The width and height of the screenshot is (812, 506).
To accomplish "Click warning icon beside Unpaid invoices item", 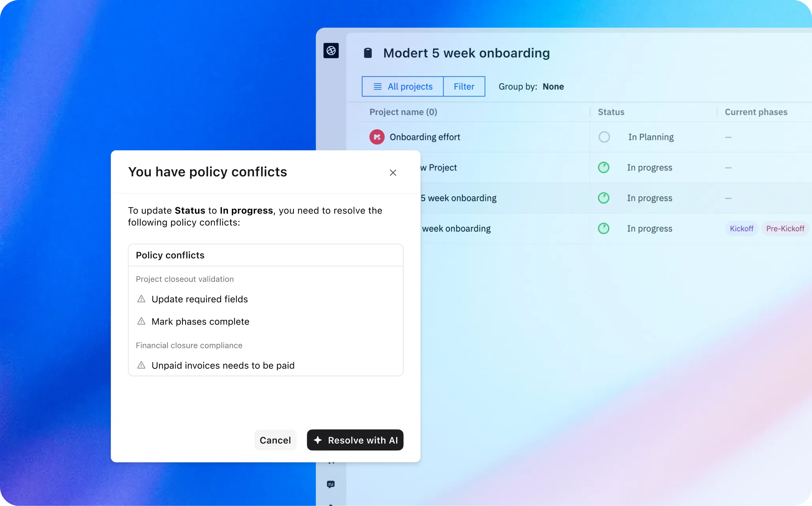I will pyautogui.click(x=141, y=365).
